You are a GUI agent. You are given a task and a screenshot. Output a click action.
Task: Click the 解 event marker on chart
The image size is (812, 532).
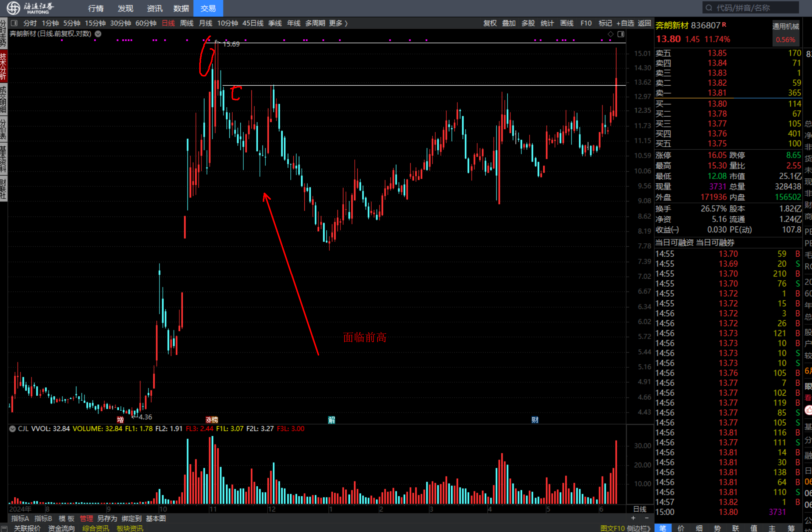[x=331, y=420]
